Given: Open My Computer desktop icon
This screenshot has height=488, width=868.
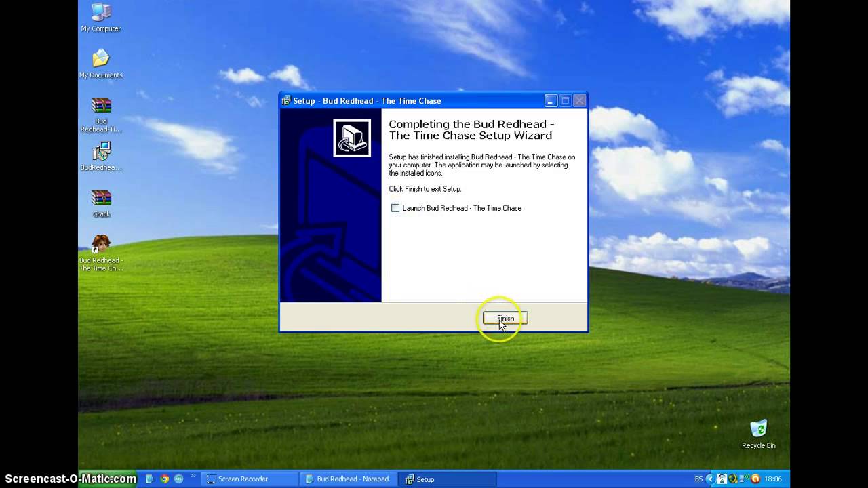Looking at the screenshot, I should [x=101, y=18].
